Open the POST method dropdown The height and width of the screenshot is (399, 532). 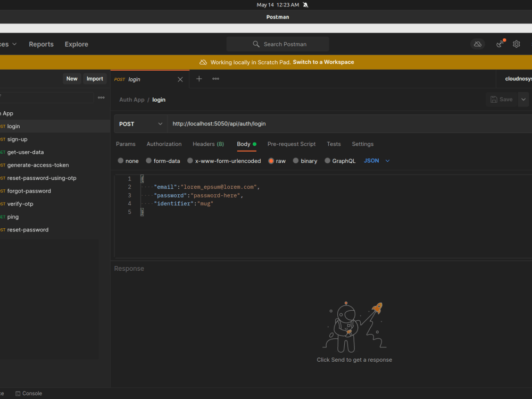point(140,124)
